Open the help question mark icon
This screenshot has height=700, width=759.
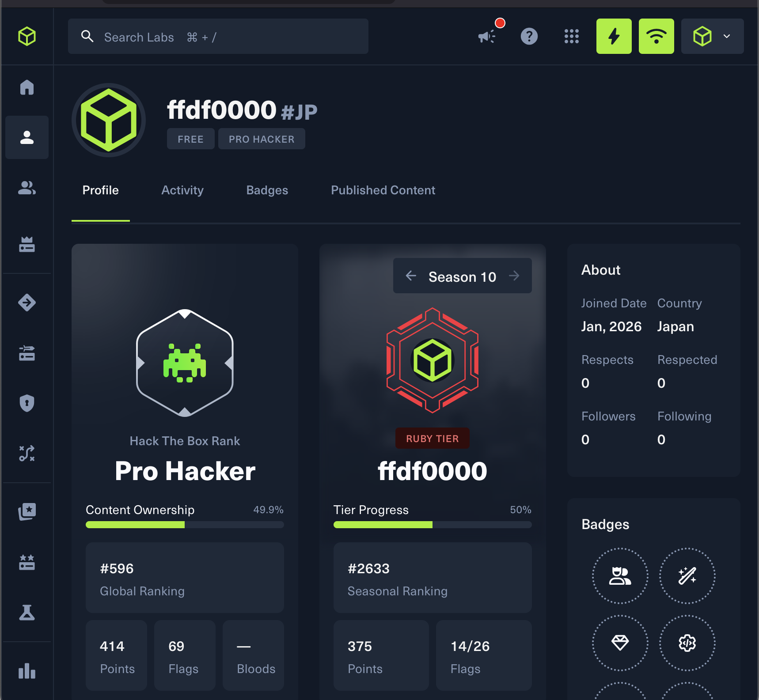pos(529,36)
